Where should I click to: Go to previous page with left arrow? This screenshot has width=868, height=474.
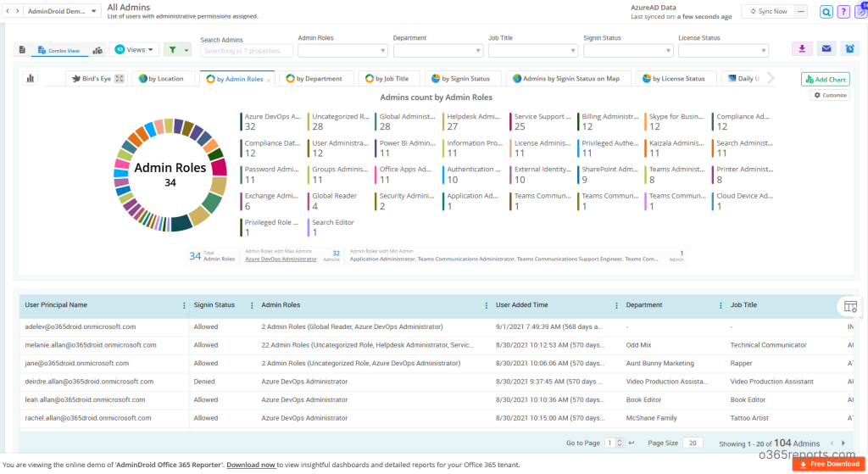click(832, 443)
